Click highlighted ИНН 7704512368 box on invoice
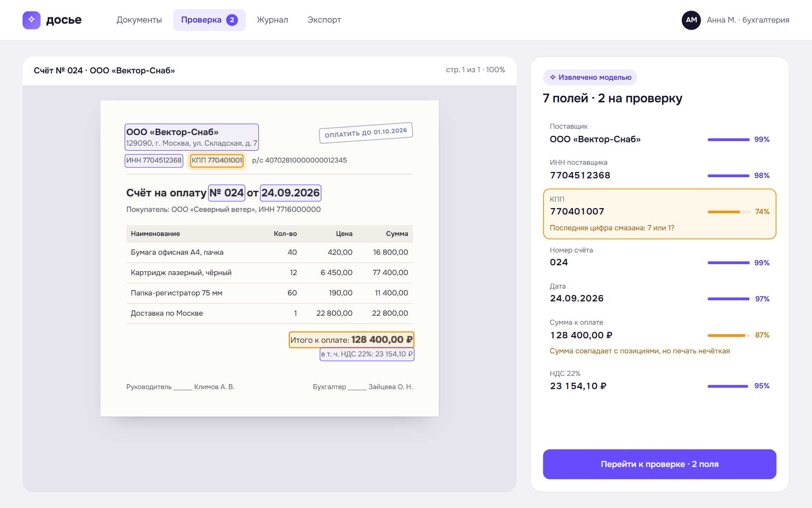This screenshot has height=508, width=812. pos(154,160)
